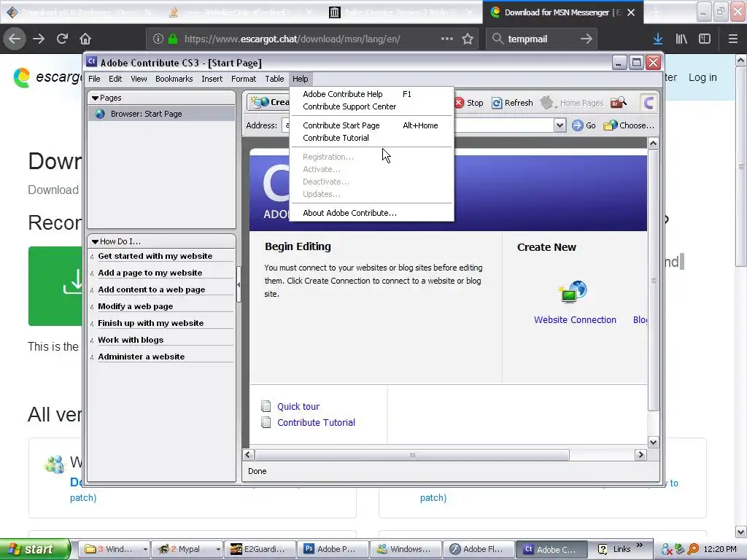Click the Create toolbar icon in Contribute
Viewport: 747px width, 560px height.
point(260,102)
